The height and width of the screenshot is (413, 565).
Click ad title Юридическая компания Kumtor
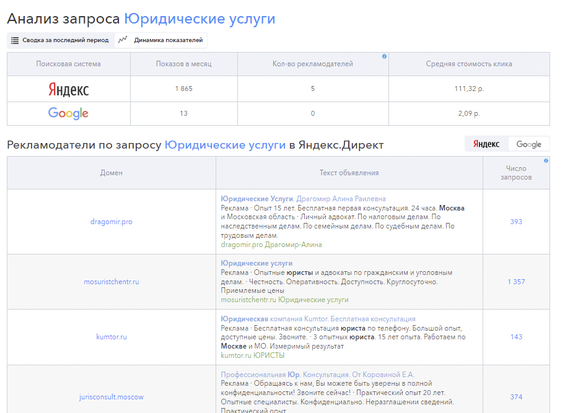click(x=318, y=319)
